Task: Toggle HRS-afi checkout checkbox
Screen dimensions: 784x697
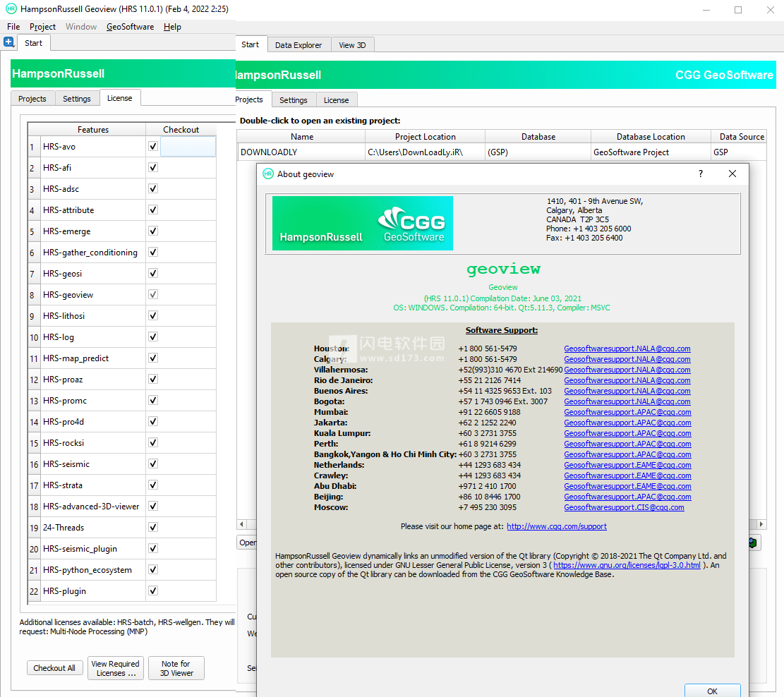Action: (x=153, y=167)
